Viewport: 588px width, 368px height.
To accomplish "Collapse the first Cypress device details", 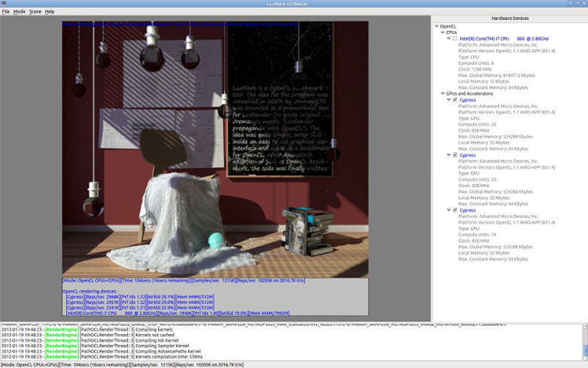I will pos(448,100).
